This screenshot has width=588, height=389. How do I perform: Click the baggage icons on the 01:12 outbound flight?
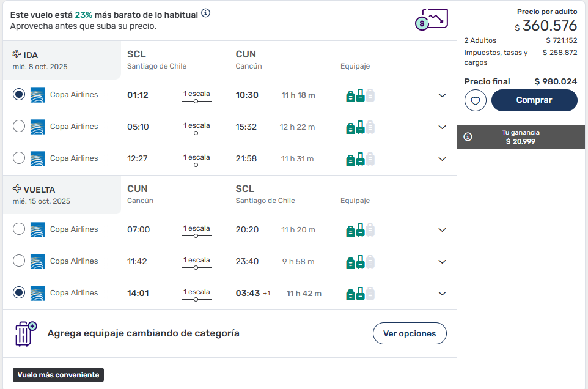pos(360,95)
